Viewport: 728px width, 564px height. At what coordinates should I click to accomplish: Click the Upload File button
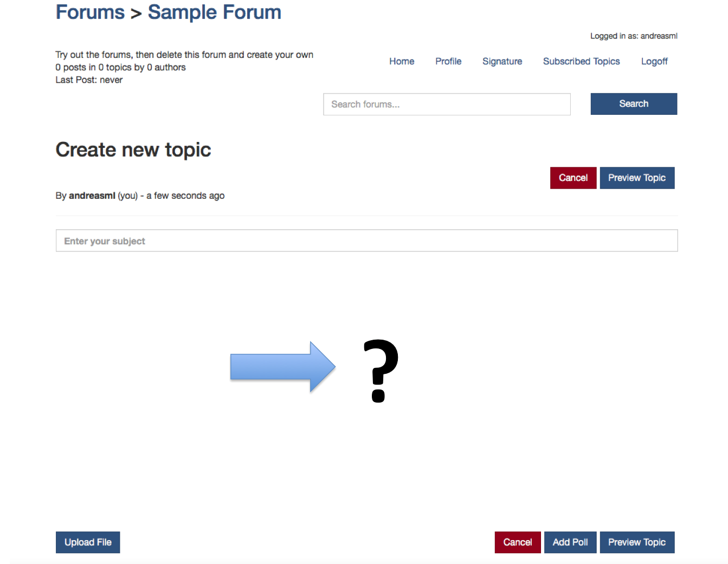(88, 542)
